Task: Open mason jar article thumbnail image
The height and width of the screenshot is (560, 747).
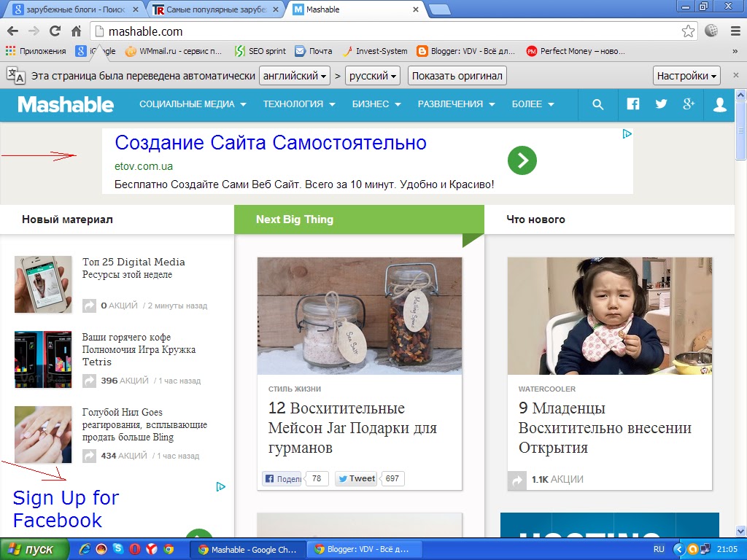Action: pos(359,316)
